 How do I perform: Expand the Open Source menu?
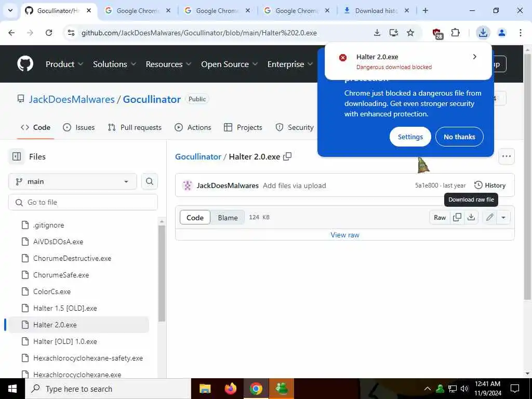(229, 64)
